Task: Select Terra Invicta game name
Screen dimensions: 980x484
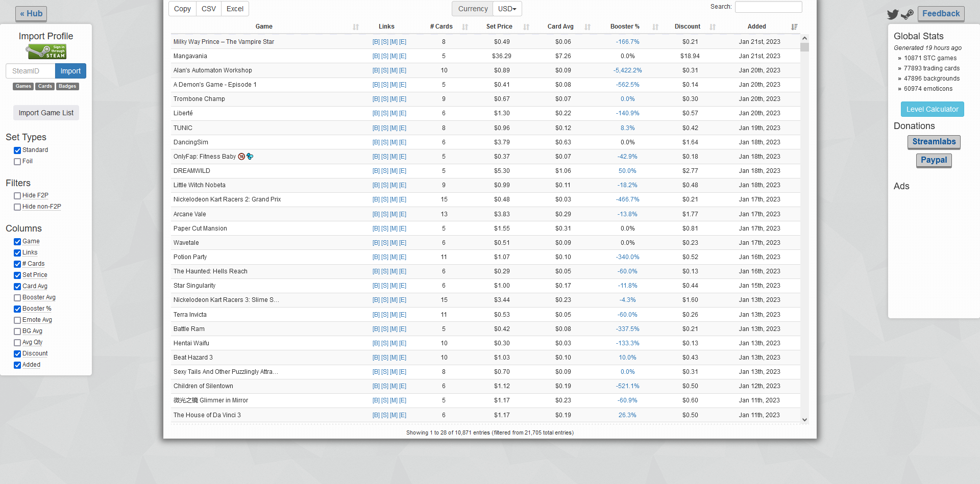Action: pos(190,315)
